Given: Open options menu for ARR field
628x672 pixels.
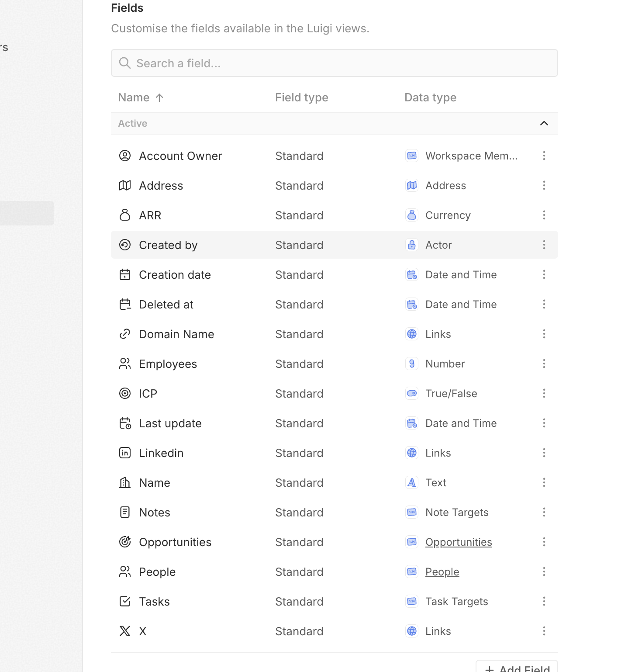Looking at the screenshot, I should pos(544,215).
